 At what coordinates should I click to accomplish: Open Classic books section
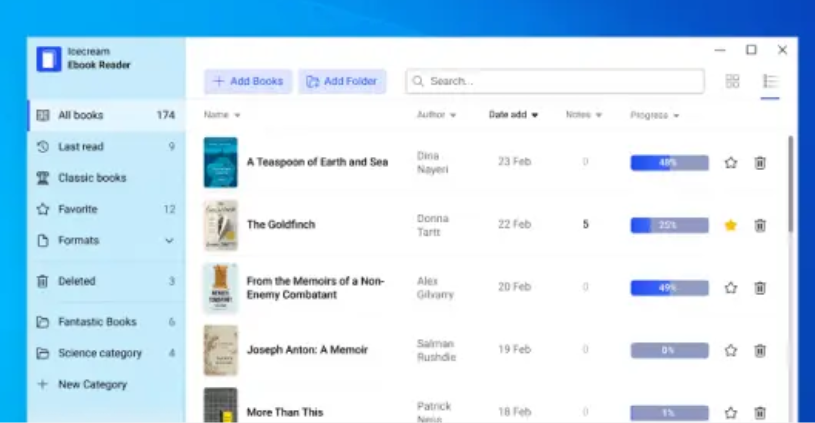pos(107,178)
